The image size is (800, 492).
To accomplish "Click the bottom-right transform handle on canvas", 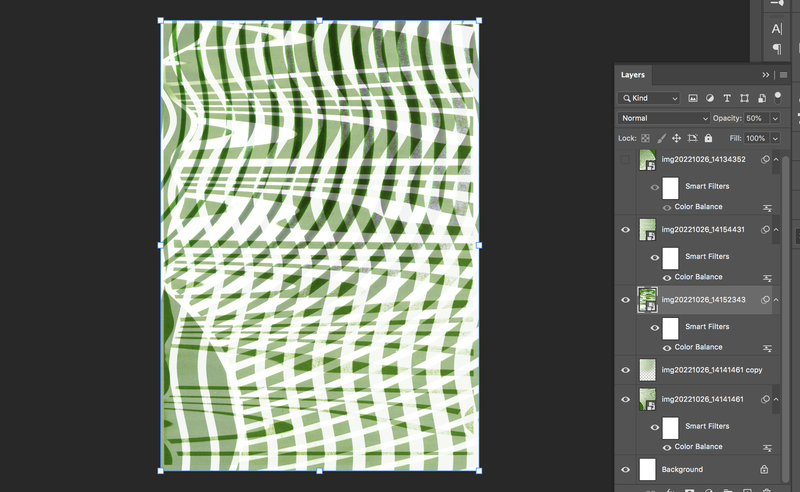I will (479, 471).
